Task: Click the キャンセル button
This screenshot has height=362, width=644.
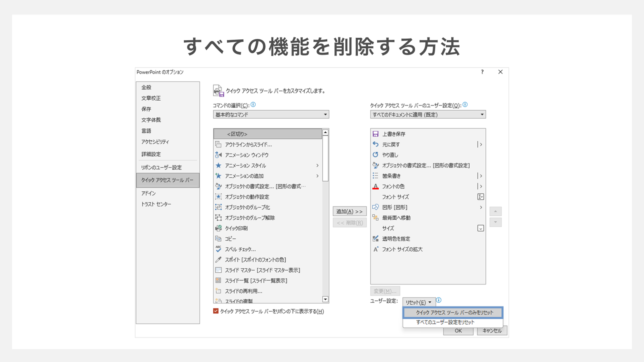Action: coord(492,331)
